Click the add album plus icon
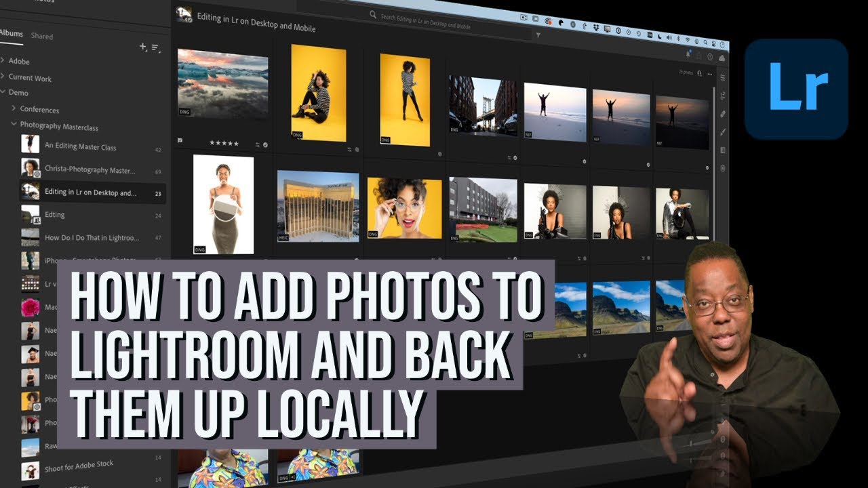Viewport: 868px width, 488px height. [142, 46]
